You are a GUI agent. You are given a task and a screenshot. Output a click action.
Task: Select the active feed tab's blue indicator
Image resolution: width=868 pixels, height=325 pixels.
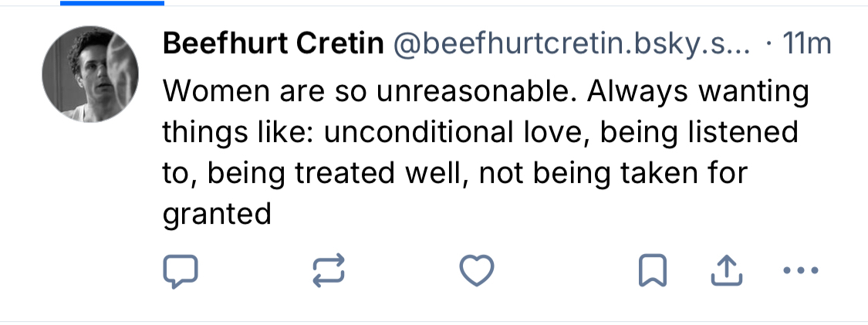(x=112, y=3)
